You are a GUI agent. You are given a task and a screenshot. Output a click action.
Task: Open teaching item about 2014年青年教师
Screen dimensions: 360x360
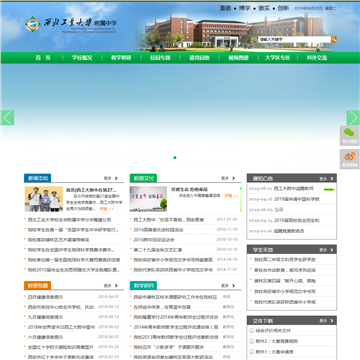click(176, 317)
